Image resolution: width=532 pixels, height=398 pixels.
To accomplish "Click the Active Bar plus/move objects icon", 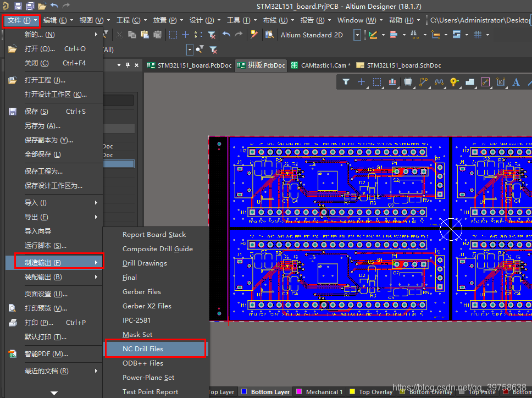I will (361, 82).
